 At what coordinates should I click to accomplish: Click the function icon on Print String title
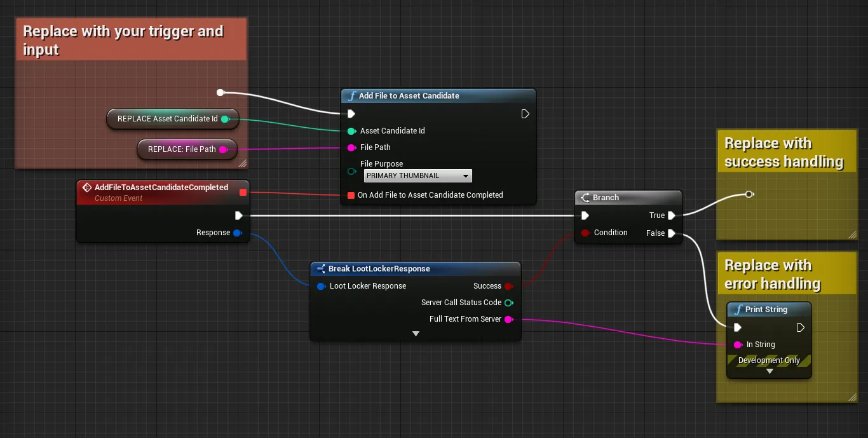click(738, 310)
